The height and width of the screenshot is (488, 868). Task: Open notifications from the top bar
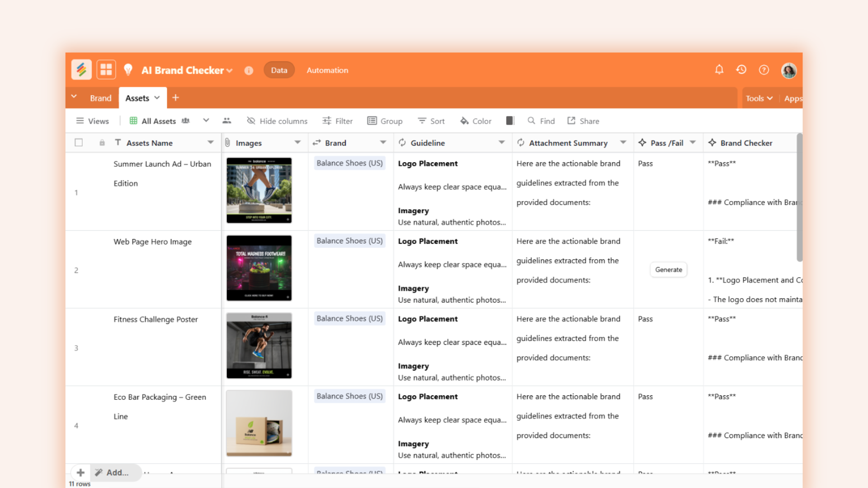[x=719, y=70]
